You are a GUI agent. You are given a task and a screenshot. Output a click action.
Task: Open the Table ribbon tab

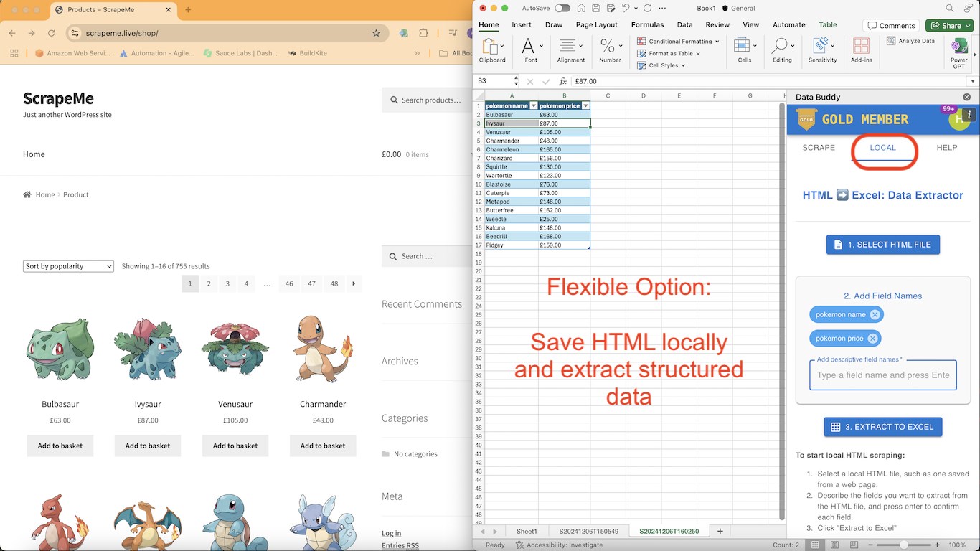point(828,24)
